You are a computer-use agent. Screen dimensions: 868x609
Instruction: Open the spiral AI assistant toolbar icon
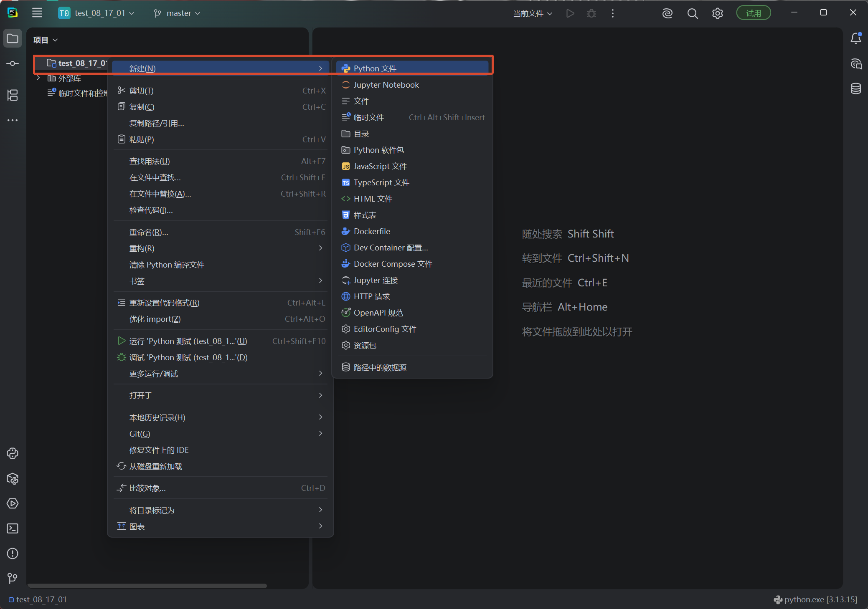tap(667, 13)
